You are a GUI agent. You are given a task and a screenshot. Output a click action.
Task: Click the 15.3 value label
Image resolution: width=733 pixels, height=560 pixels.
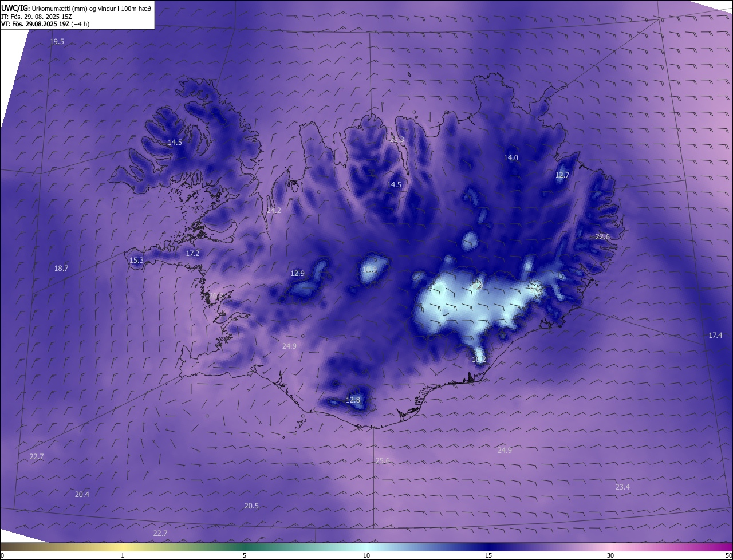[x=136, y=260]
